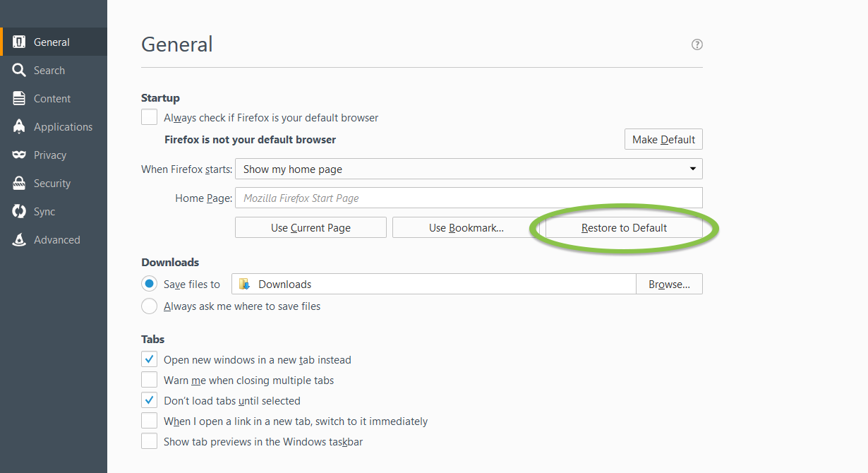
Task: Click the Browse button for downloads
Action: pos(669,284)
